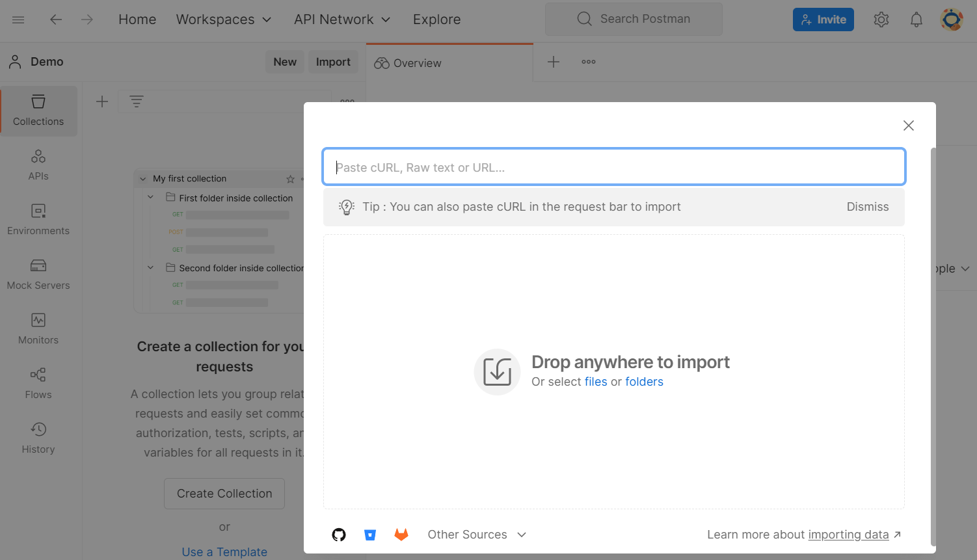The height and width of the screenshot is (560, 977).
Task: Open the settings gear icon
Action: [881, 20]
